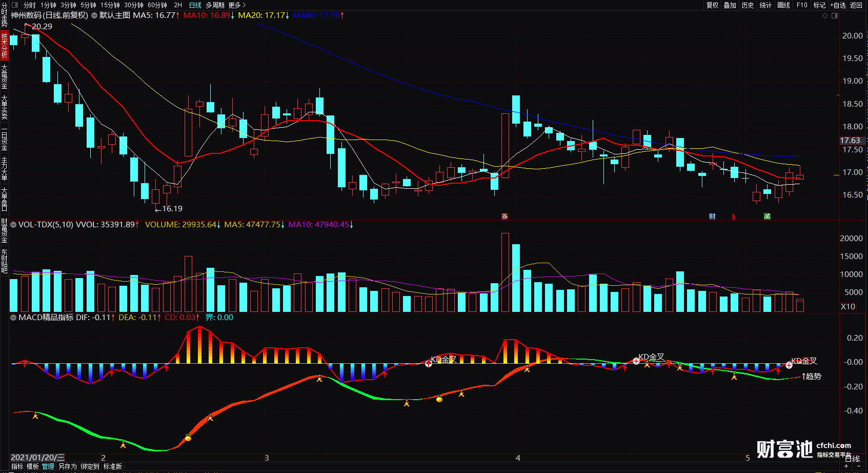This screenshot has height=473, width=868.
Task: Click the red § marker on the chart
Action: point(733,217)
